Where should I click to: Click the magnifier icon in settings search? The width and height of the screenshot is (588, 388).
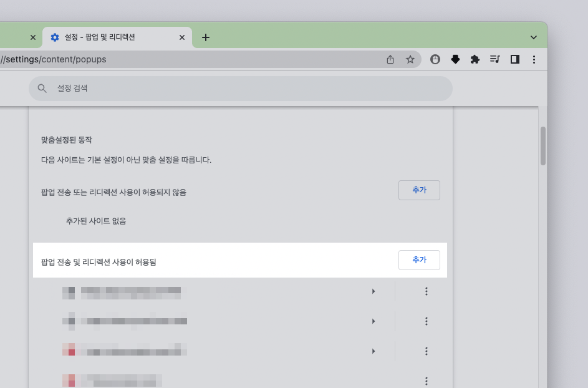42,89
